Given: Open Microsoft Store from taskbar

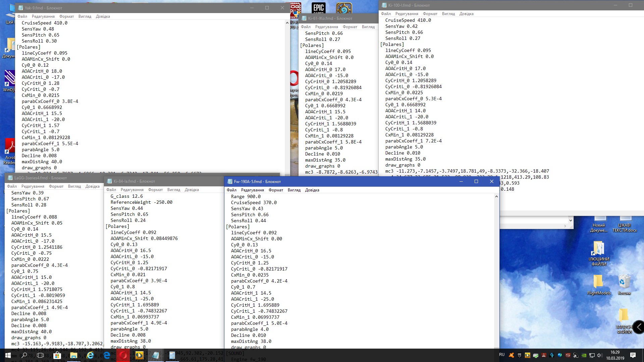Looking at the screenshot, I should click(x=57, y=355).
